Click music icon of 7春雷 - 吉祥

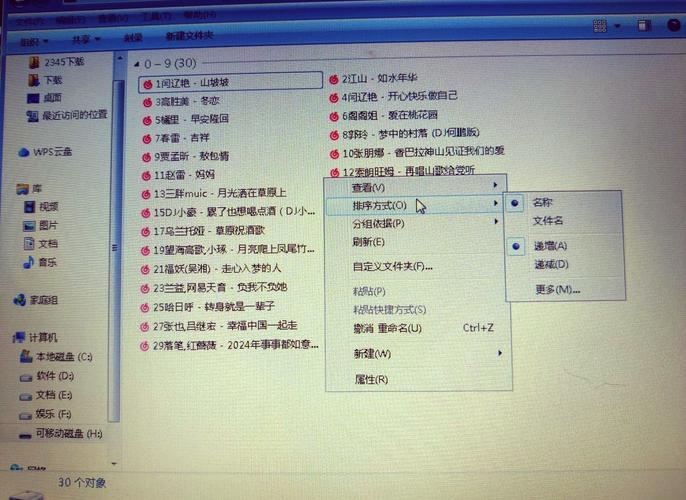pyautogui.click(x=147, y=139)
